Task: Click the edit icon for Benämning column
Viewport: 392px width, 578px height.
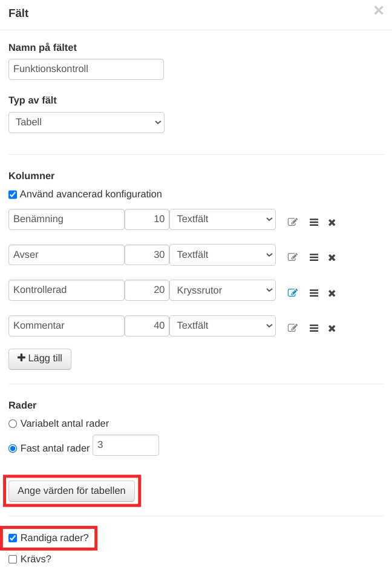Action: pos(293,222)
